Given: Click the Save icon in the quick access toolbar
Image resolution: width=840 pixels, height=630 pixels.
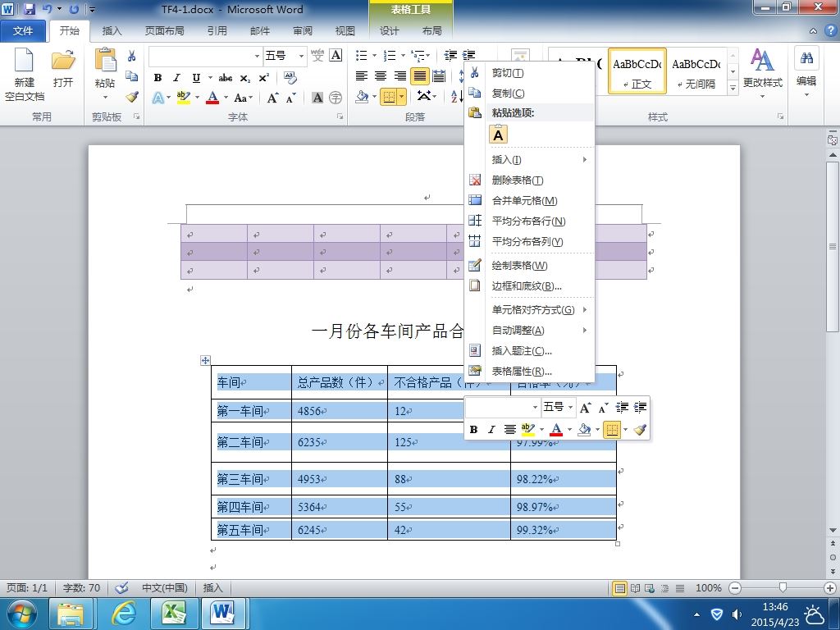Looking at the screenshot, I should tap(29, 9).
